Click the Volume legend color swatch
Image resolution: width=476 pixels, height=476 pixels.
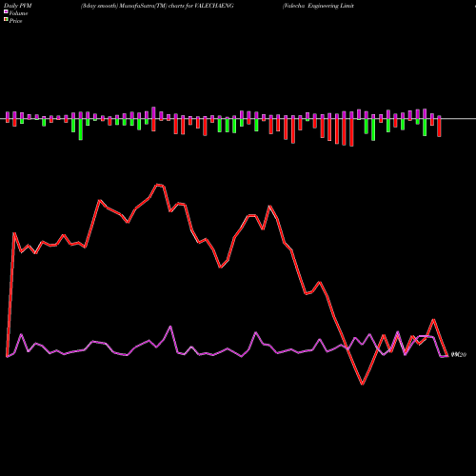(6, 11)
